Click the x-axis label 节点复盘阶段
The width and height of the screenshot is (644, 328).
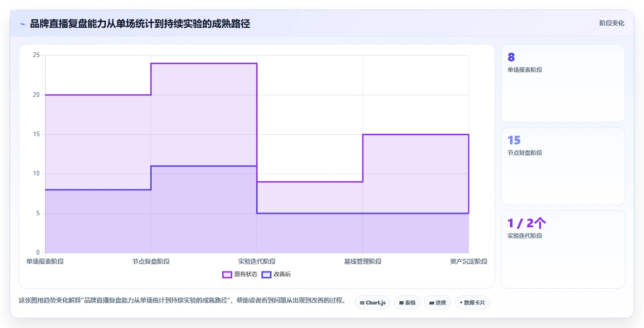151,261
